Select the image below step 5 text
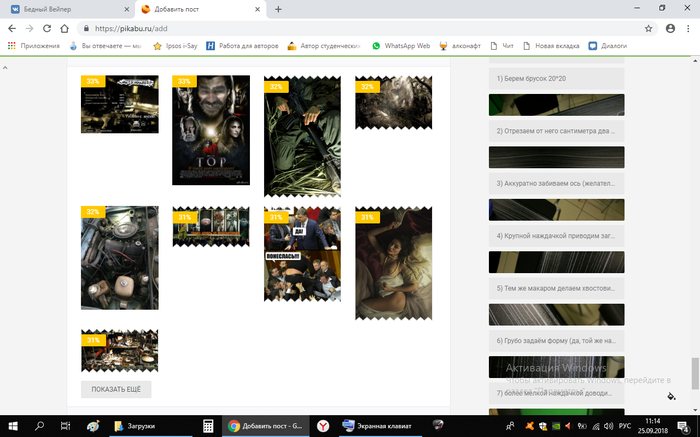Viewport: 700px width, 437px height. pos(556,315)
